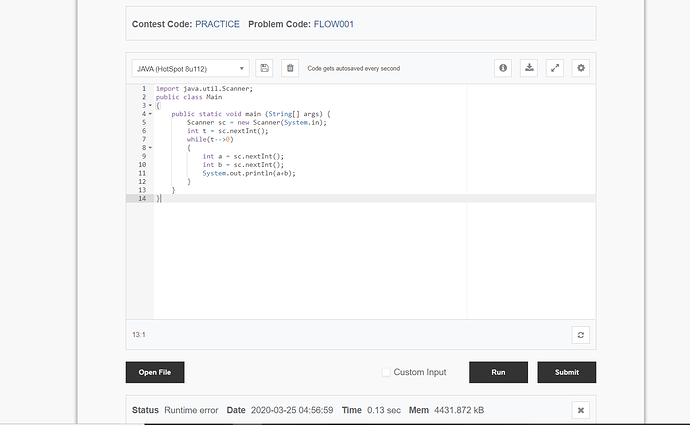The width and height of the screenshot is (690, 425).
Task: Delete the code with the trash icon
Action: [290, 68]
